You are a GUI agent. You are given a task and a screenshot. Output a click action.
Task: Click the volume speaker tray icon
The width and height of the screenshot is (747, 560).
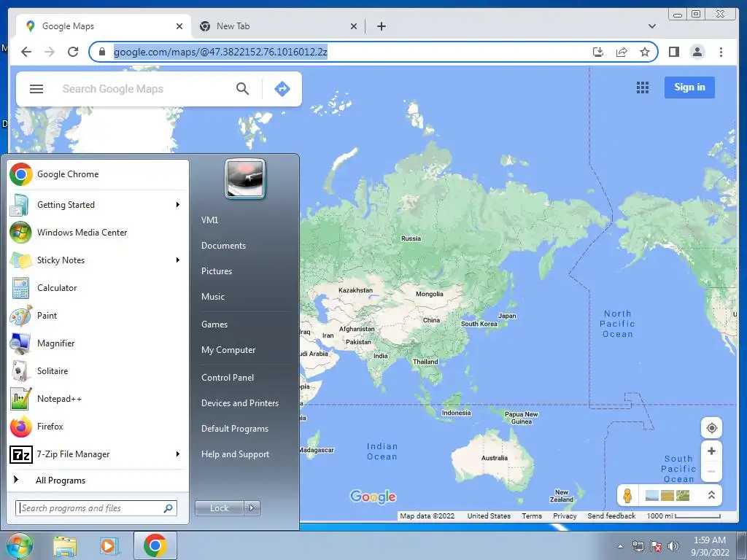[673, 546]
